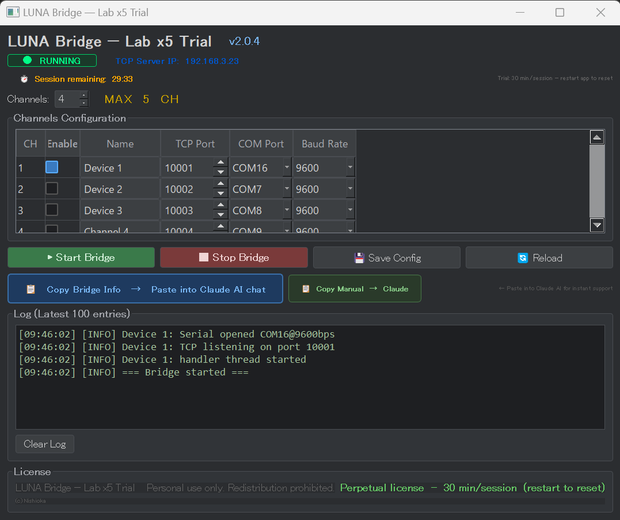Click the channels table scrollbar thumb

click(x=597, y=181)
